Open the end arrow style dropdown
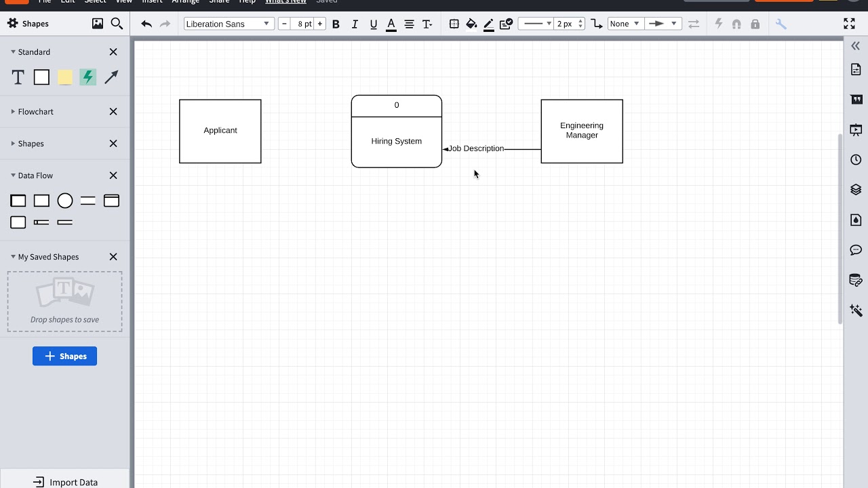Viewport: 868px width, 488px height. [662, 24]
